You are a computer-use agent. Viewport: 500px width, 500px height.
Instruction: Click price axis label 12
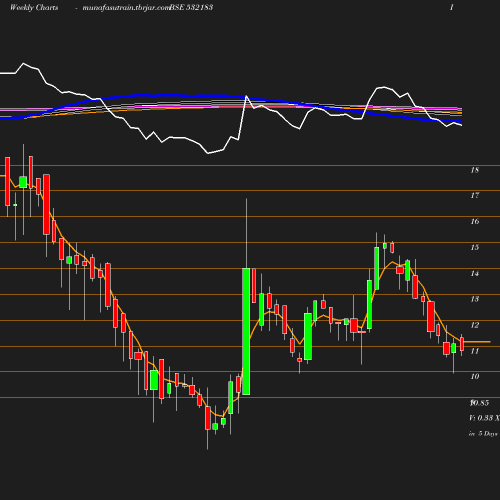475,325
